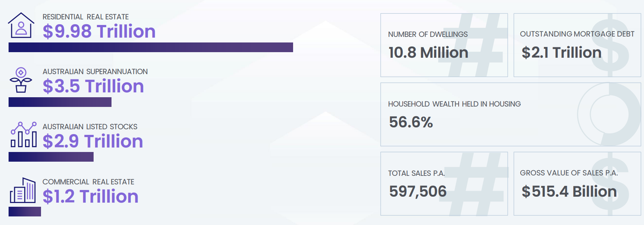Image resolution: width=644 pixels, height=225 pixels.
Task: Click the donut graphic in Household Wealth card
Action: (x=609, y=114)
